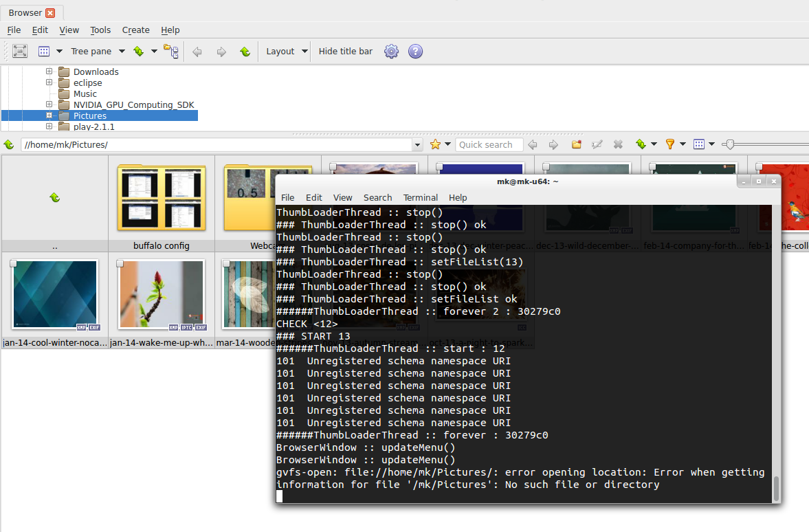Viewport: 809px width, 532px height.
Task: Open the Terminal menu in terminal window
Action: coord(420,197)
